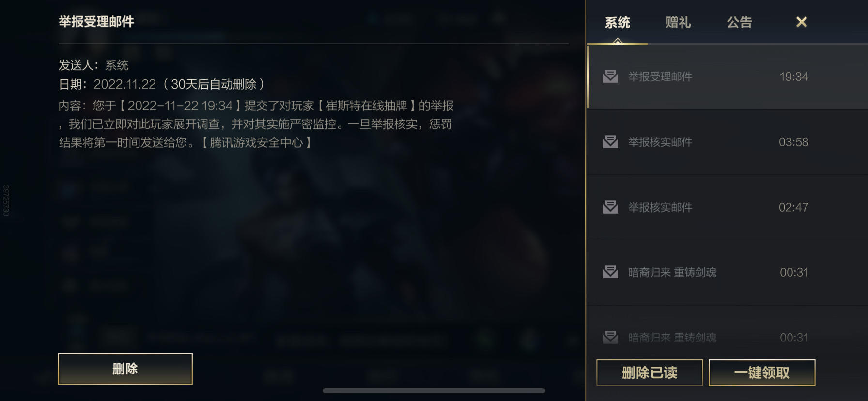Click the 00:31 timestamp of bottom mail

[x=793, y=338]
